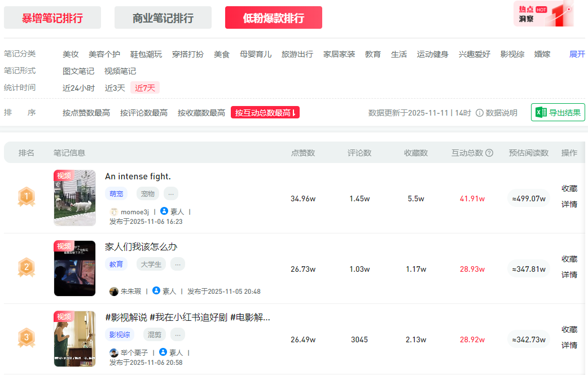Open the 热点洞察 HOT banner

tap(543, 14)
